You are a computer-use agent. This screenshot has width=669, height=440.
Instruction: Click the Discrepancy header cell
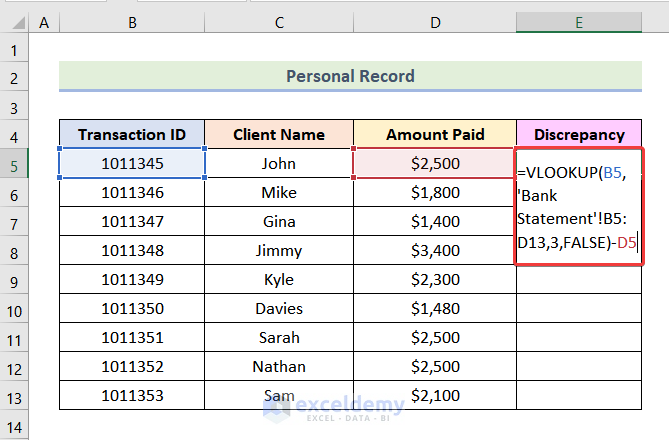579,134
